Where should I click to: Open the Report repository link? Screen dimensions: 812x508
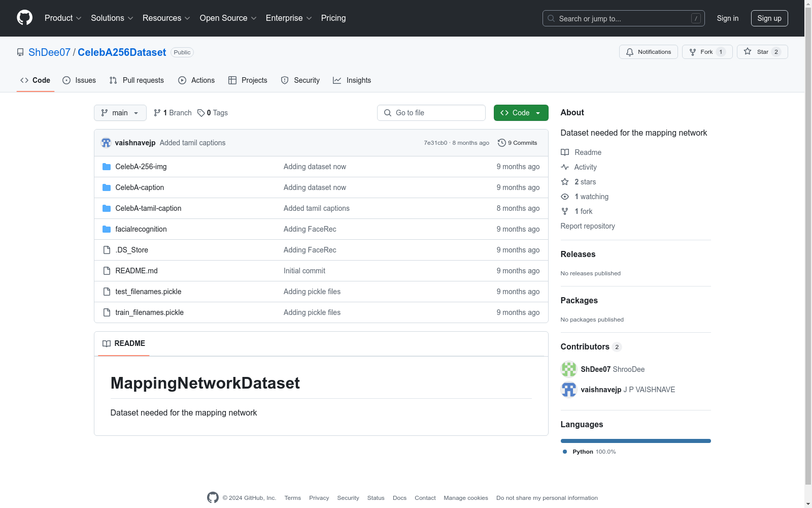pyautogui.click(x=588, y=226)
